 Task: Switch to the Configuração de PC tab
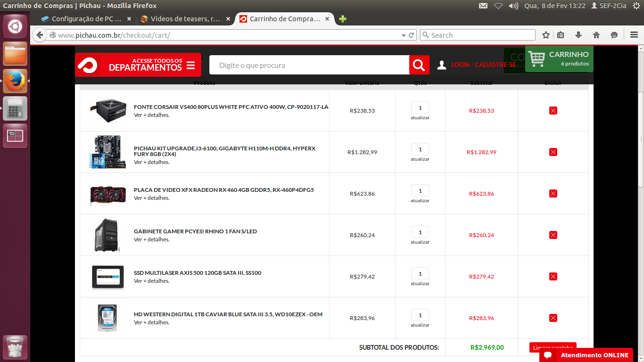pos(87,19)
